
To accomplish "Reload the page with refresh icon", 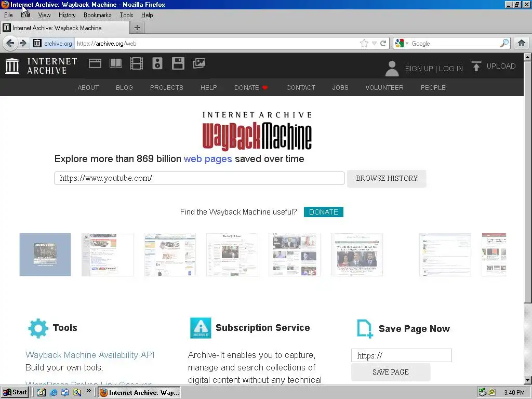I will click(383, 43).
